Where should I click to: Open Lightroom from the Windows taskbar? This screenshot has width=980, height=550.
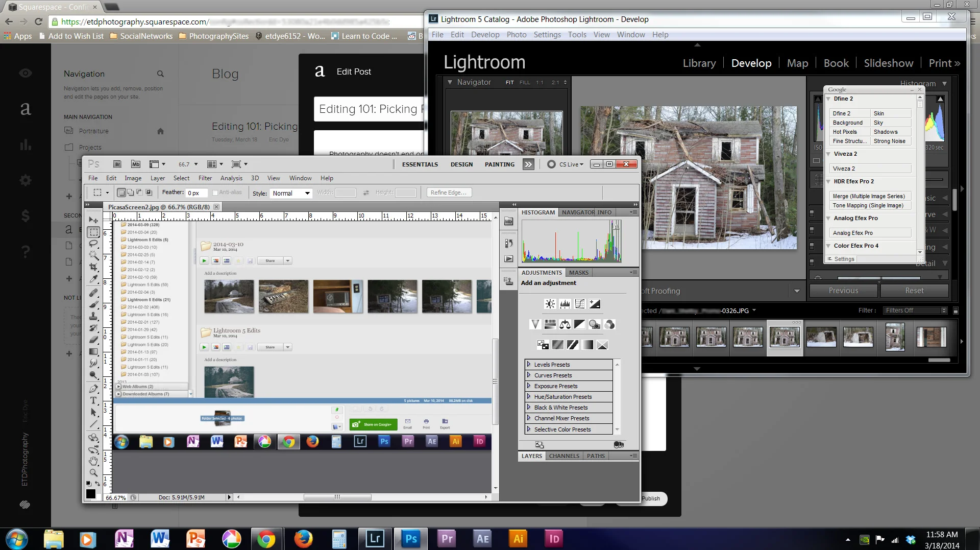[x=375, y=539]
